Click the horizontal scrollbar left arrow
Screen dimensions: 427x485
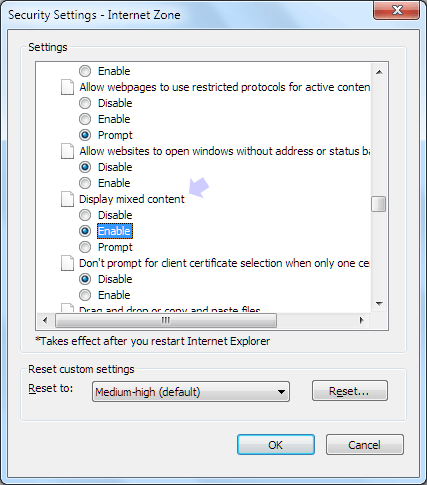45,320
